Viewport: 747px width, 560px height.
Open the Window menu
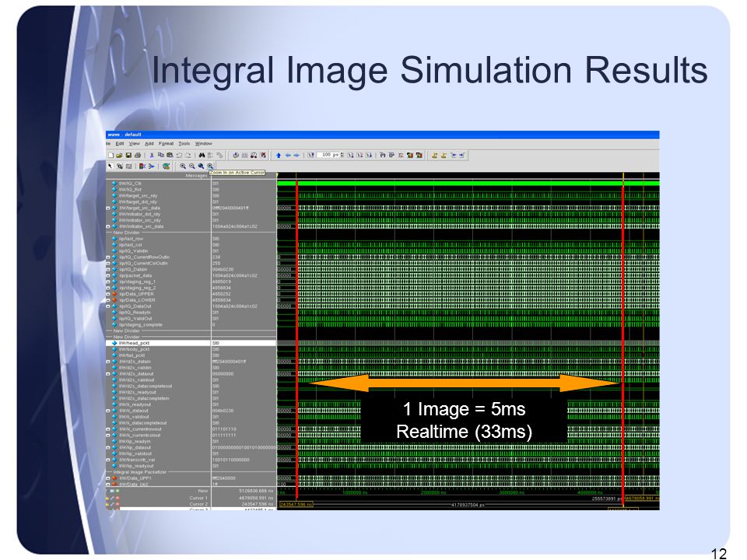pyautogui.click(x=203, y=143)
